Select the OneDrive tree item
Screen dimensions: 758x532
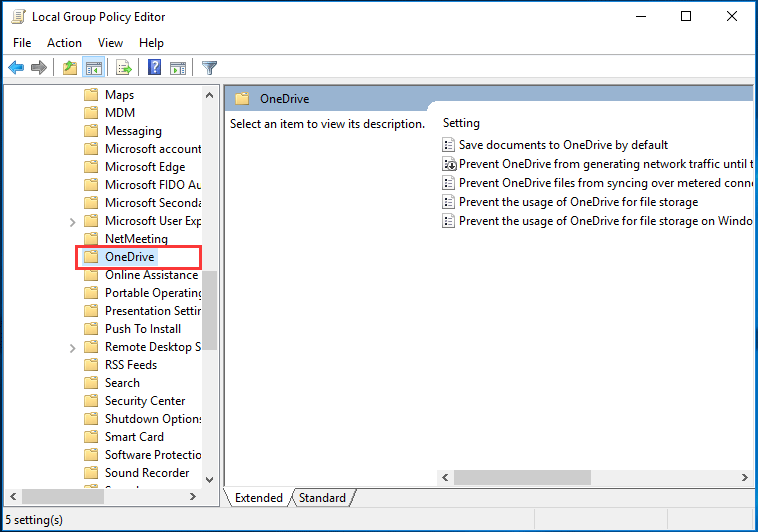tap(130, 257)
